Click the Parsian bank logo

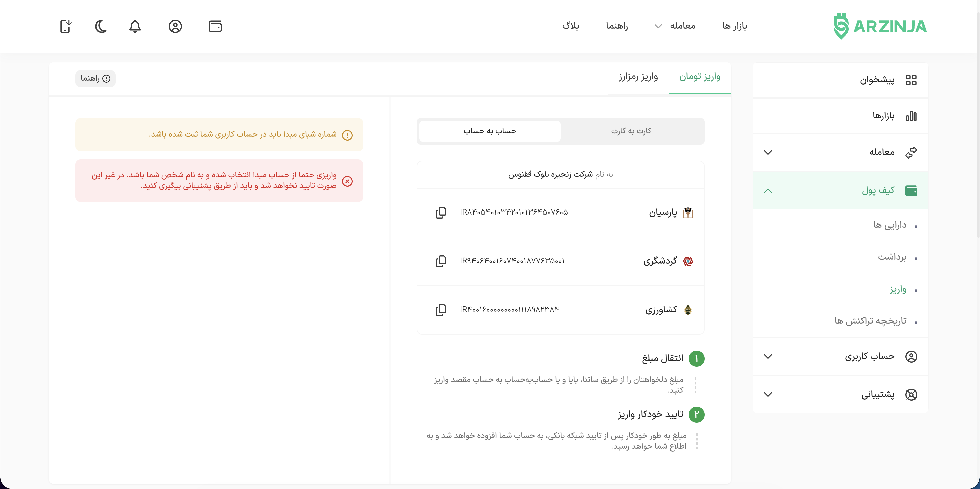click(x=688, y=212)
